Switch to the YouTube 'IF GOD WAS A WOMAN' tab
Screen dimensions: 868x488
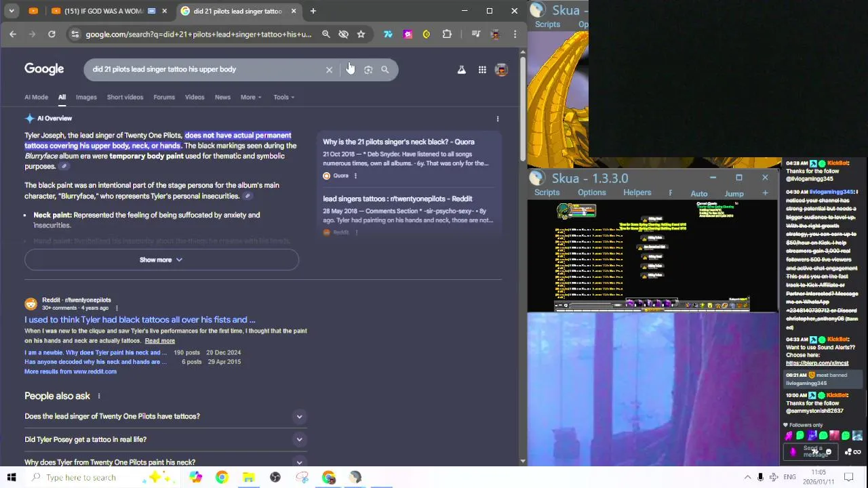[103, 11]
